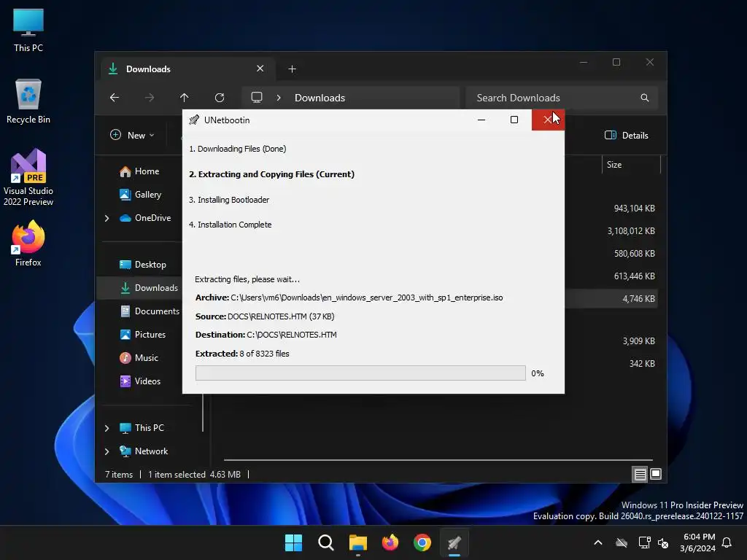This screenshot has width=747, height=560.
Task: Switch Explorer to large thumbnails view
Action: pos(656,474)
